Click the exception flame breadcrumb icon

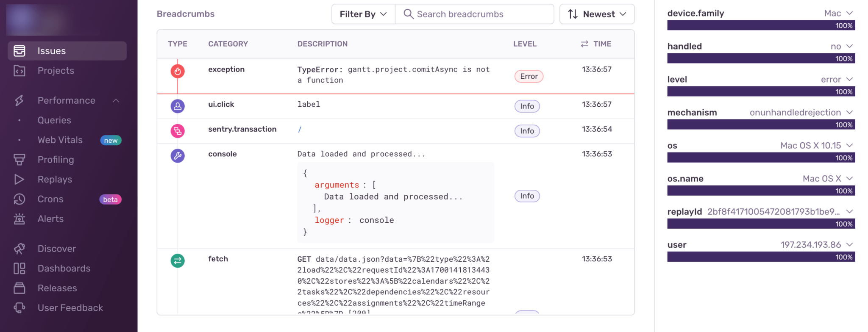178,71
